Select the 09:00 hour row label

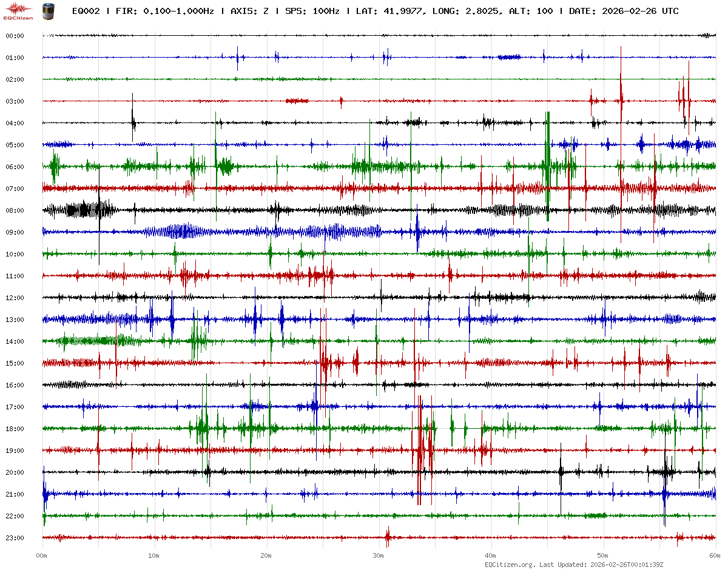(15, 233)
